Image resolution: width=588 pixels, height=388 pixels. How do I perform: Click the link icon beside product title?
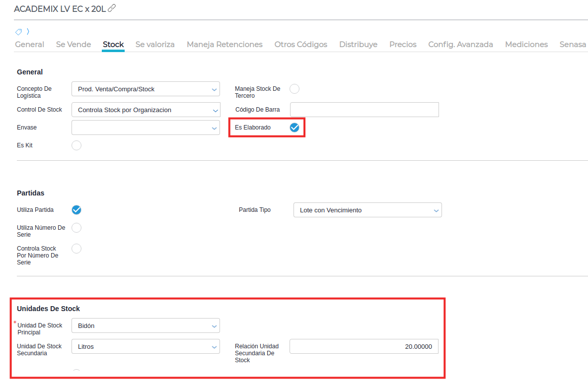[112, 8]
